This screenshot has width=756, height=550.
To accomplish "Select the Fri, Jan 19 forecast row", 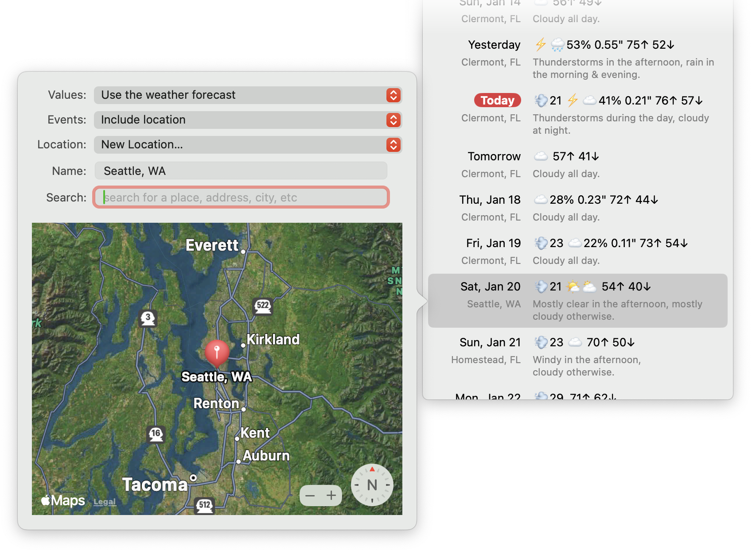I will click(x=577, y=252).
